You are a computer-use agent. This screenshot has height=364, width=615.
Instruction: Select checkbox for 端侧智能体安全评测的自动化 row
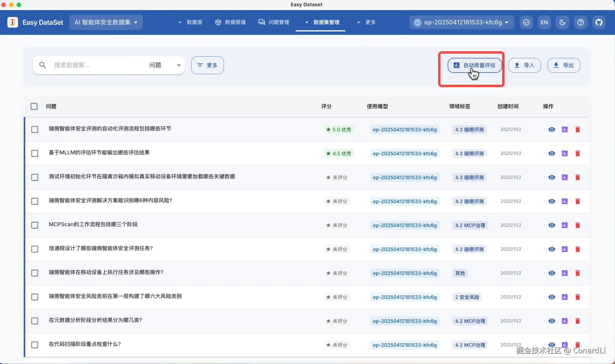[x=35, y=130]
